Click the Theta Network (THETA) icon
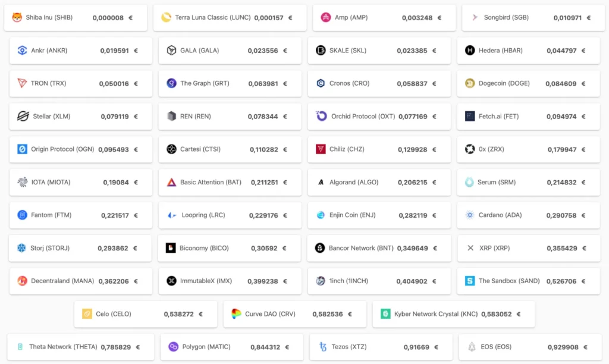Image resolution: width=609 pixels, height=364 pixels. tap(20, 347)
